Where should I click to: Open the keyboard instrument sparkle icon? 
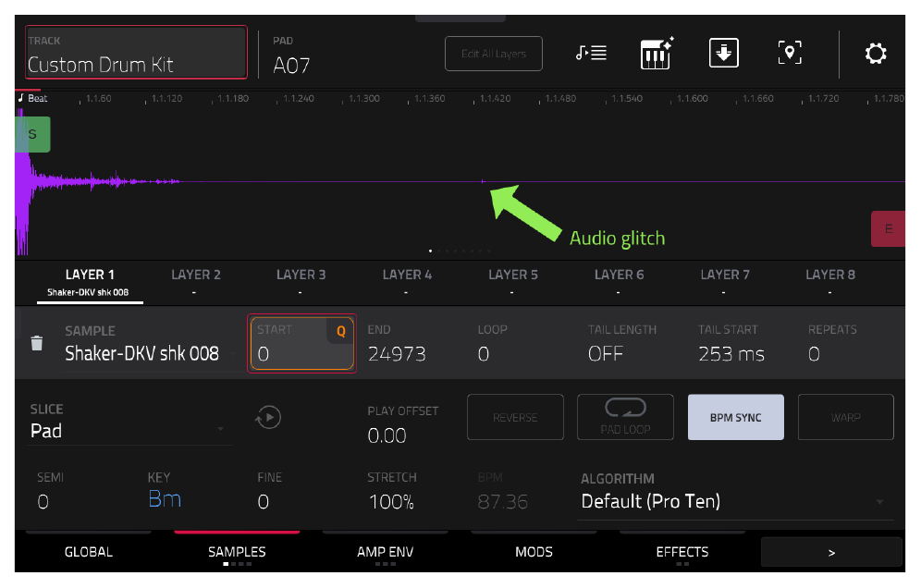tap(657, 54)
